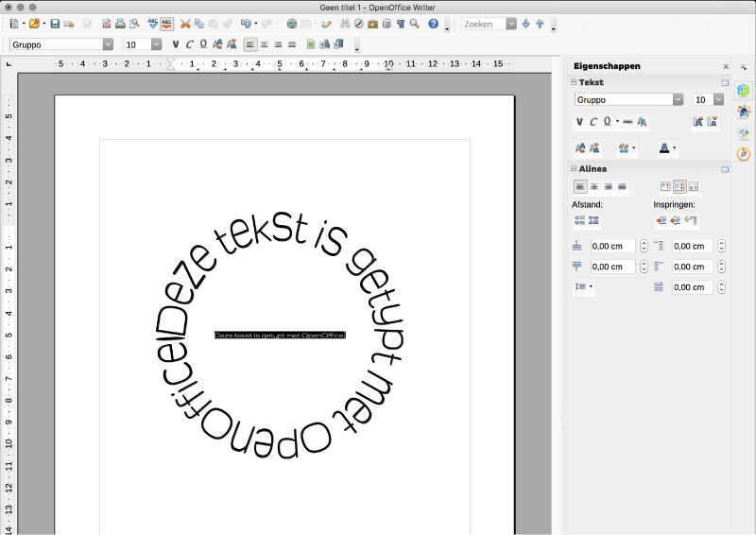Open the Zoeken search history dropdown

[511, 25]
